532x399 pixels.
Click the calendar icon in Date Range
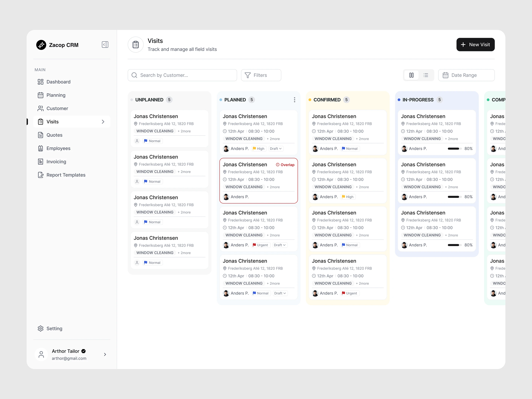point(445,75)
